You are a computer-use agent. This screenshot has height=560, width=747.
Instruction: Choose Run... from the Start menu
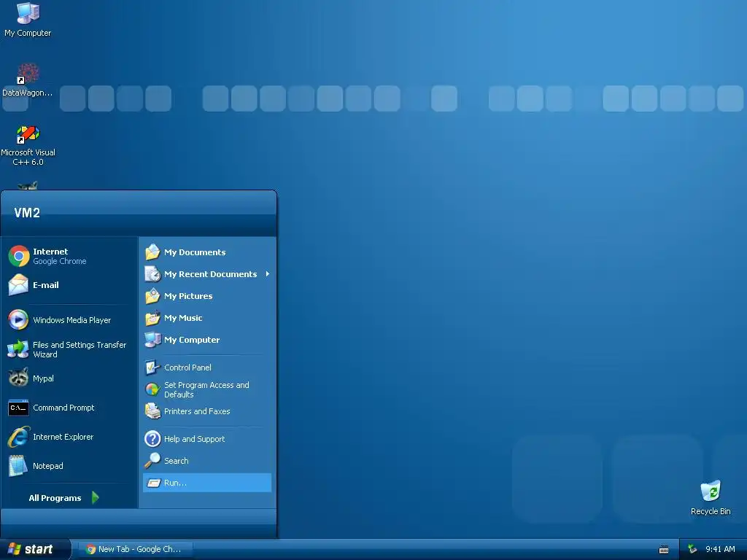click(x=207, y=483)
